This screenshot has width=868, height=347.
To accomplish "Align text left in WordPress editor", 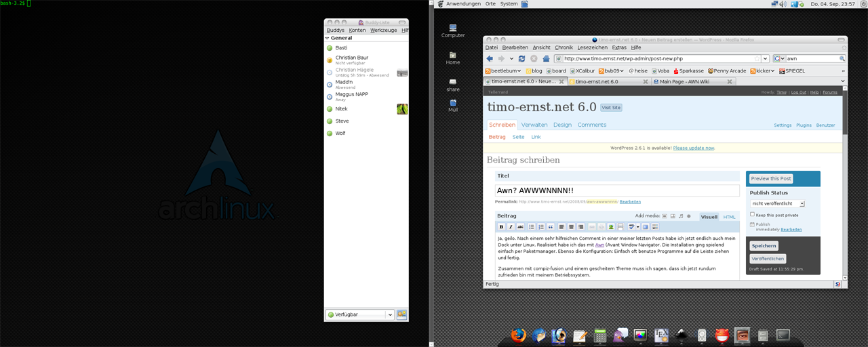I will [x=561, y=227].
